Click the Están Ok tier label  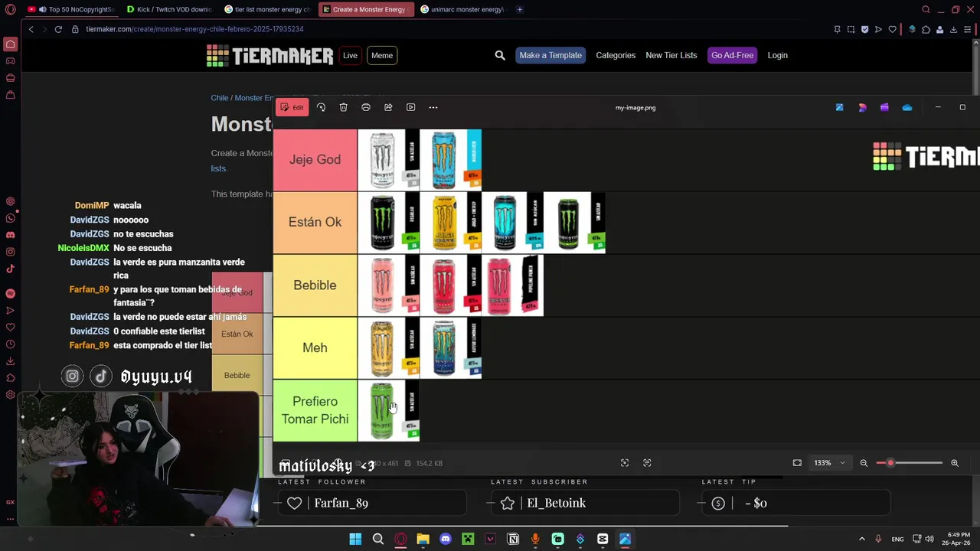315,222
